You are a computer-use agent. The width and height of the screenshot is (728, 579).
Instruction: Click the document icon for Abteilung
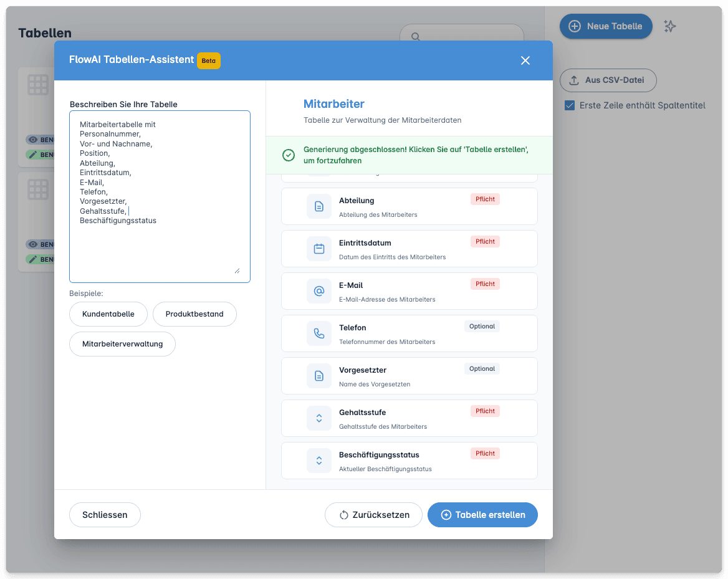click(318, 206)
